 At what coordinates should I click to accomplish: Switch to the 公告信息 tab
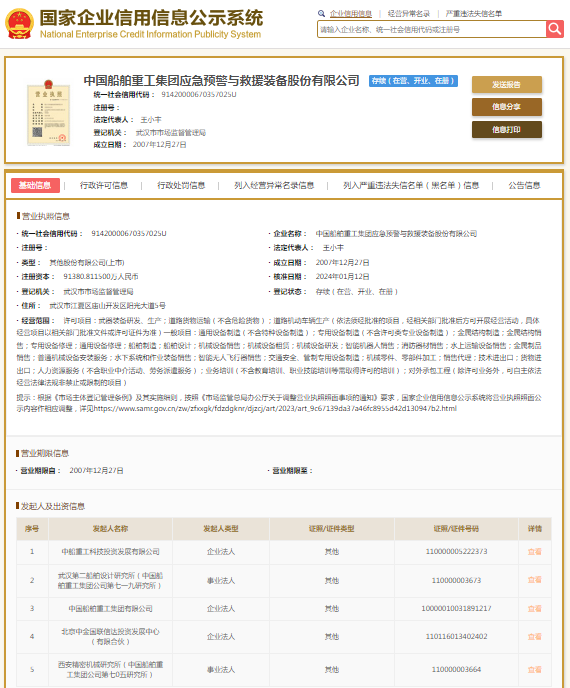click(x=524, y=186)
